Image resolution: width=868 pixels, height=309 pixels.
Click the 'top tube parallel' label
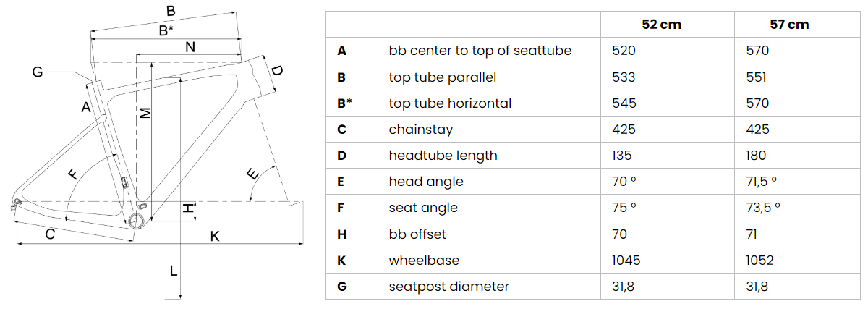(x=443, y=77)
